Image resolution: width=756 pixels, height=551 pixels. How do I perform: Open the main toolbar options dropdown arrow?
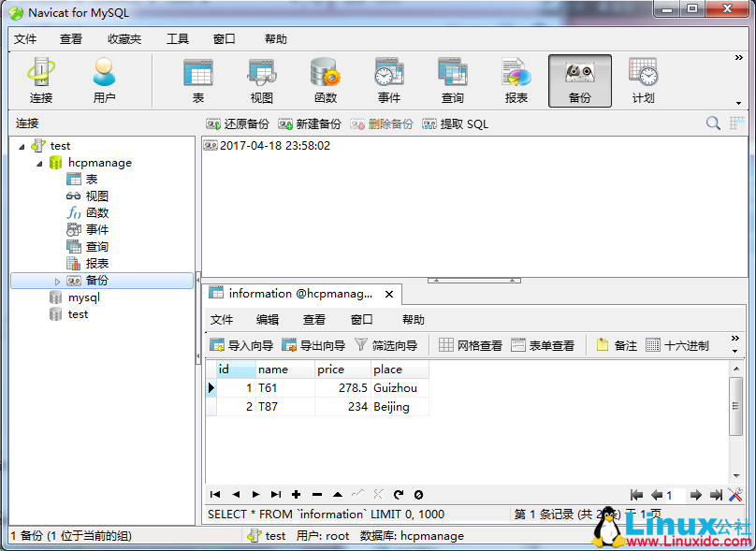pos(738,103)
